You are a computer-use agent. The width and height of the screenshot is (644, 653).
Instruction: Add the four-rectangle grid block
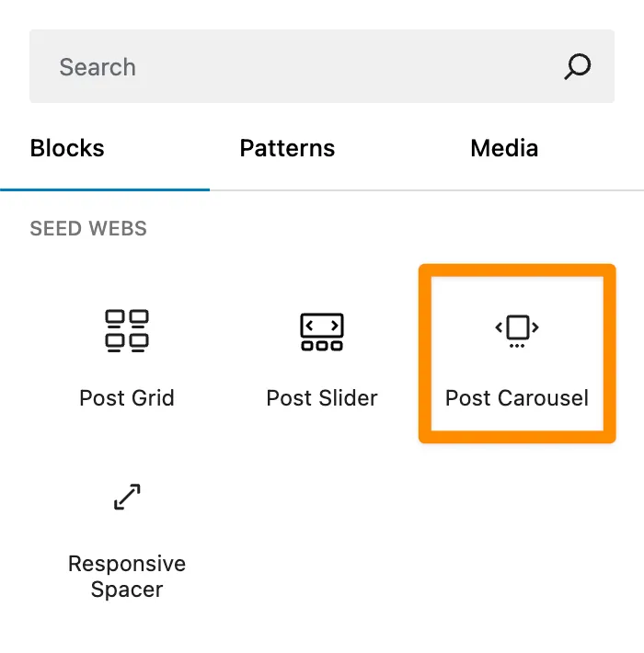click(127, 354)
